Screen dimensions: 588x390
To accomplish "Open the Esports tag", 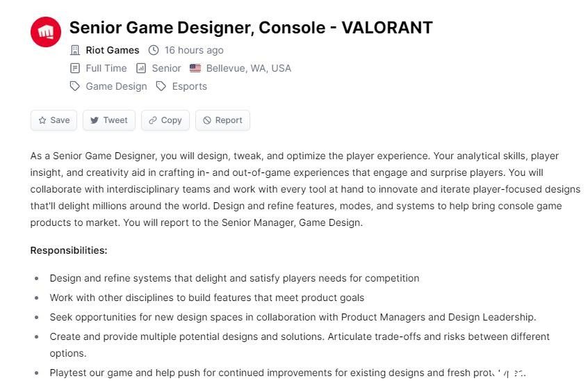I will point(189,86).
